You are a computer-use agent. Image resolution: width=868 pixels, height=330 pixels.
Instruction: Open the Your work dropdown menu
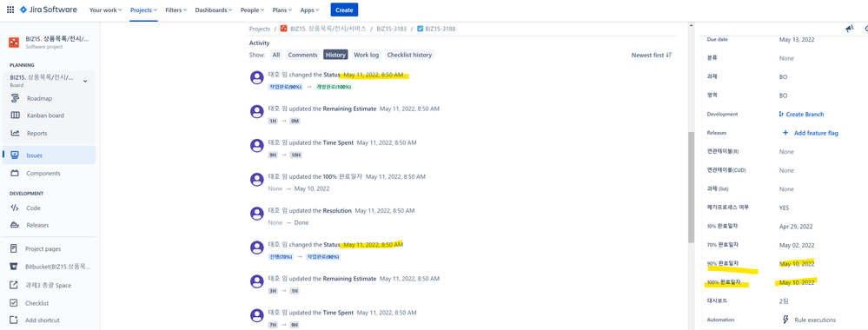[x=106, y=10]
